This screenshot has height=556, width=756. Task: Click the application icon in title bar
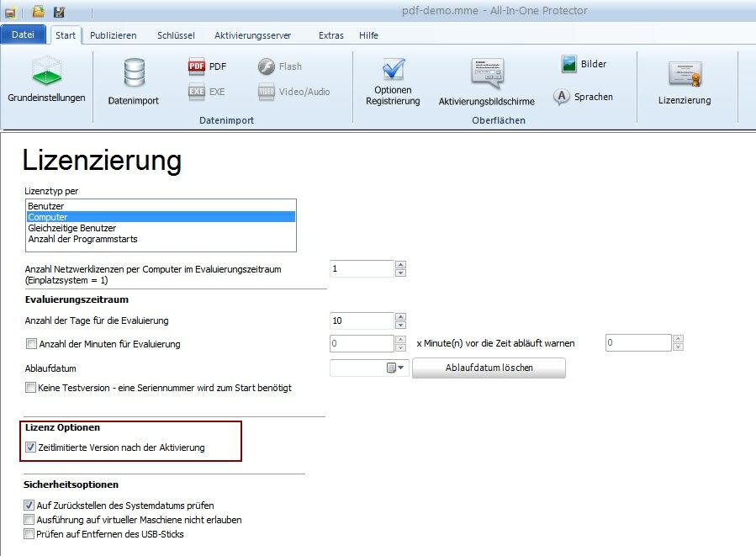click(10, 12)
